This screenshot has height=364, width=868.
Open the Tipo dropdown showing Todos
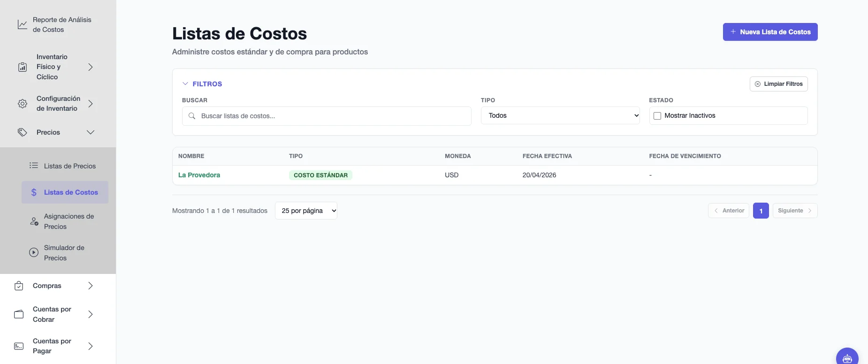point(560,115)
